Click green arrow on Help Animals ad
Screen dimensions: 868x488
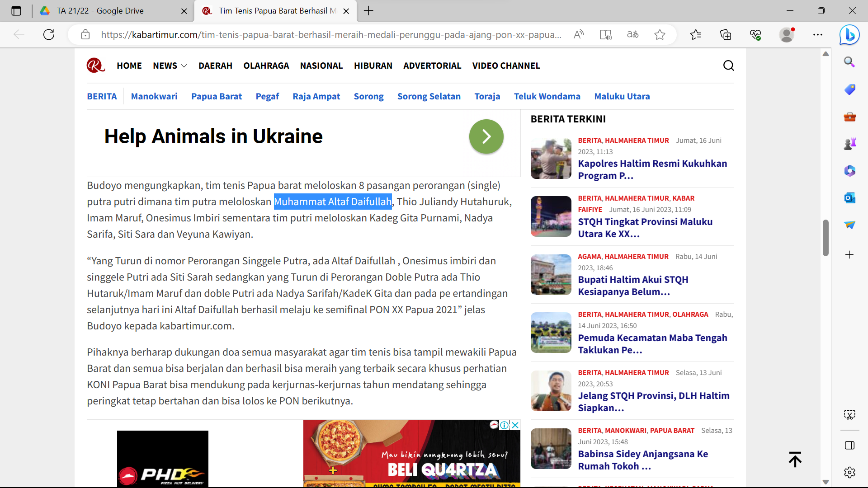tap(486, 136)
